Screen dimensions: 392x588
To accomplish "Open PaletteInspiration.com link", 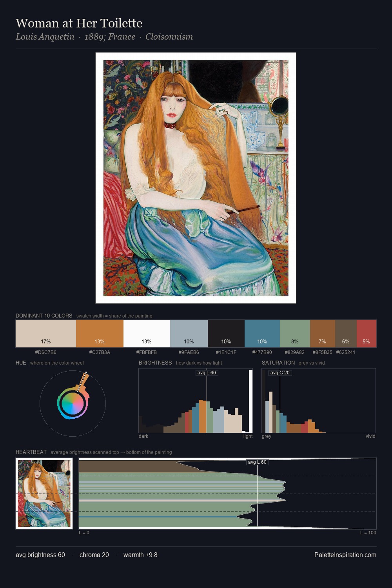I will 345,555.
